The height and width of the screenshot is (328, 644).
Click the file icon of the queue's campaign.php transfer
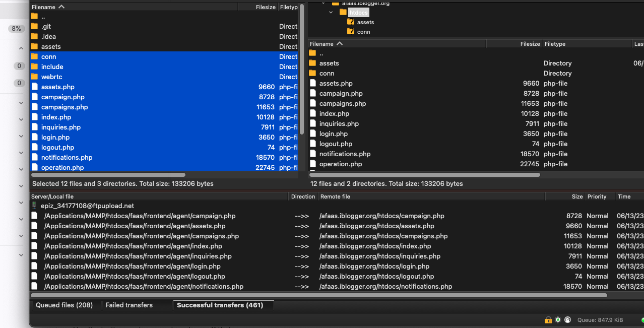pyautogui.click(x=34, y=216)
